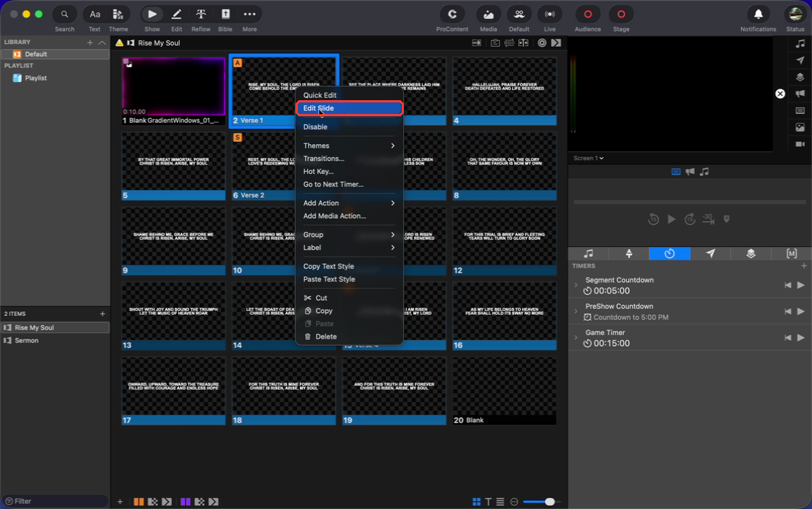Reset the PreShow Countdown timer
812x509 pixels.
788,312
